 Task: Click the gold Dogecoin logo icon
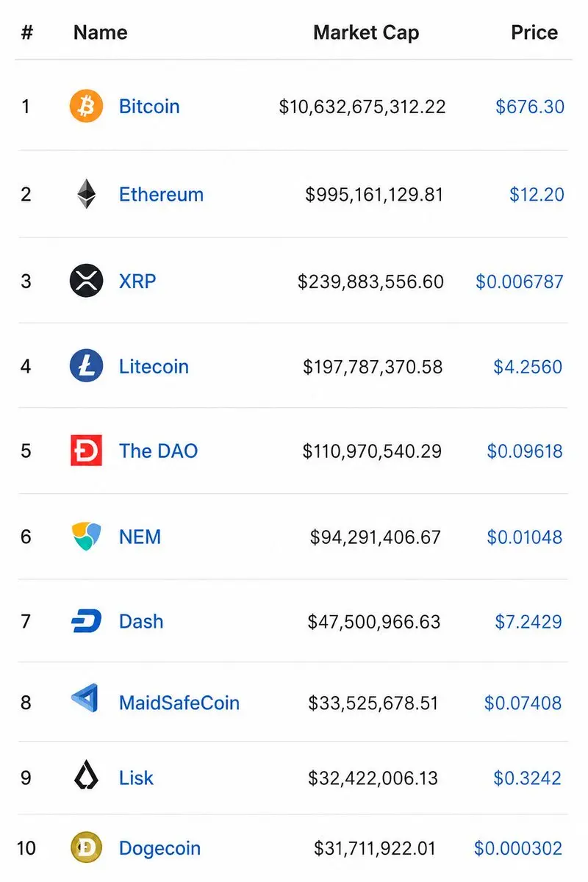86,848
